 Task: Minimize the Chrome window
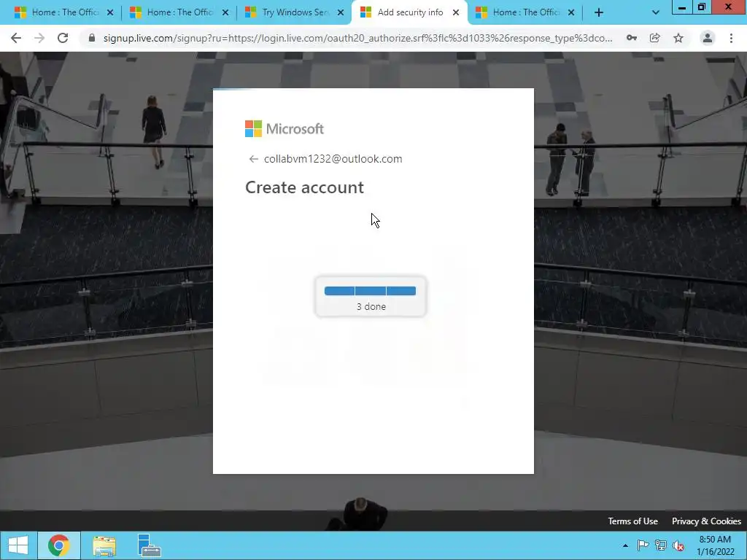[682, 7]
